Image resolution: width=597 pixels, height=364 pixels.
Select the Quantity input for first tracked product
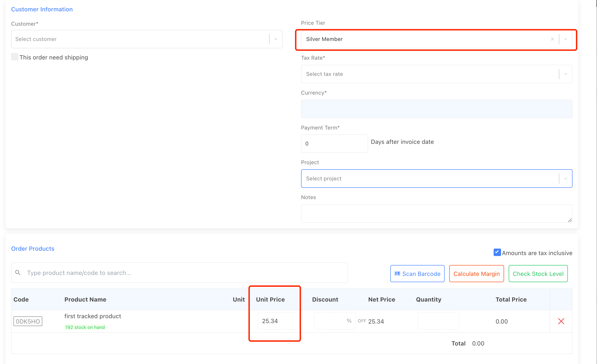point(438,320)
